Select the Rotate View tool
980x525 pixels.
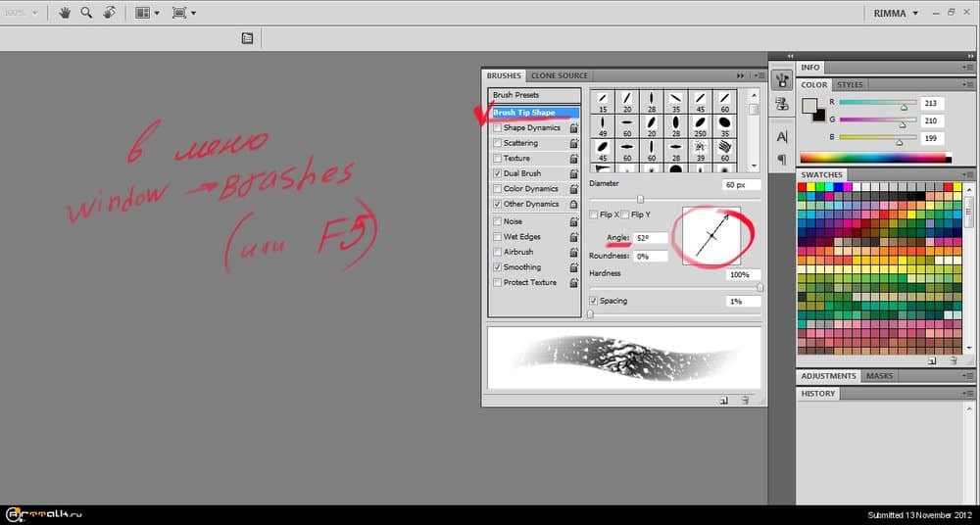point(109,13)
